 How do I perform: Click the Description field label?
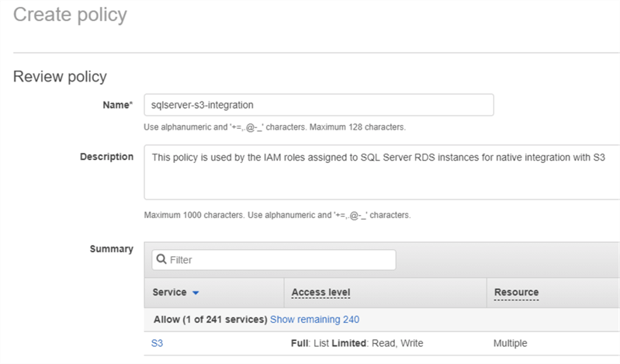(106, 156)
